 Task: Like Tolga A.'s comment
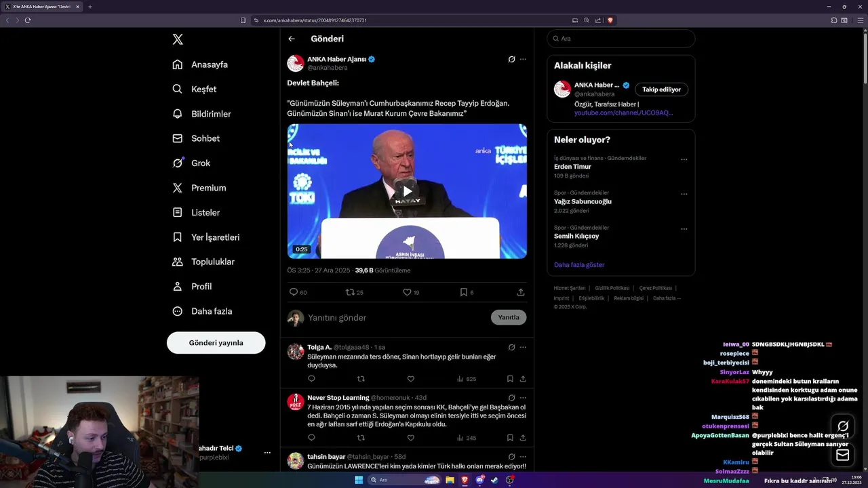(x=410, y=379)
